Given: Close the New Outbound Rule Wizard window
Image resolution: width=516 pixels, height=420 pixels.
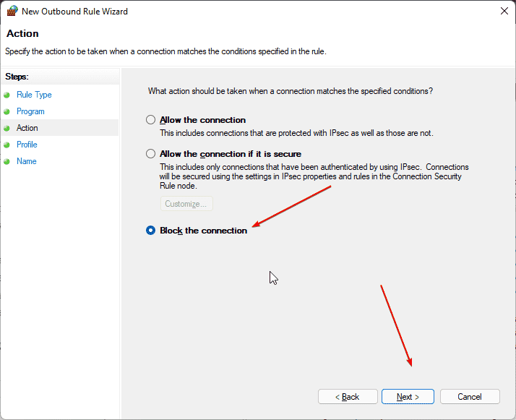Looking at the screenshot, I should tap(504, 11).
